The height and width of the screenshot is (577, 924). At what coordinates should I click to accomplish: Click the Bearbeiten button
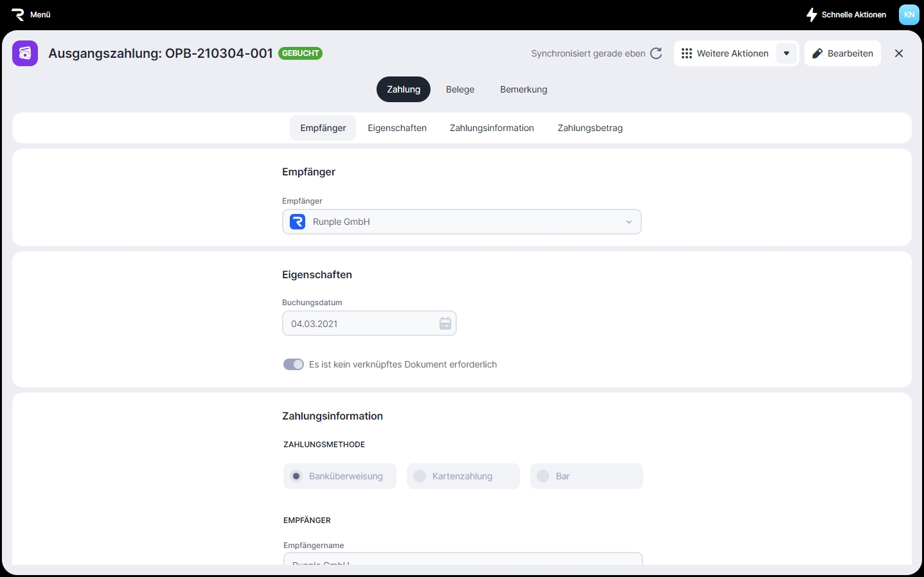point(842,53)
